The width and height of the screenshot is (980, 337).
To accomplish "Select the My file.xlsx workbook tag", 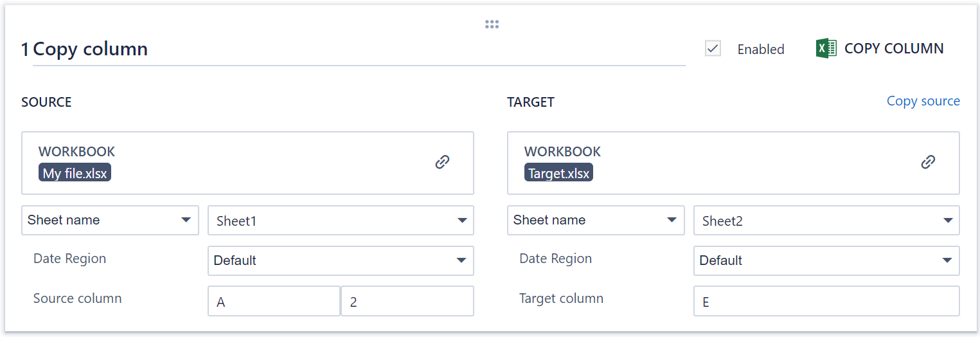I will [x=75, y=174].
